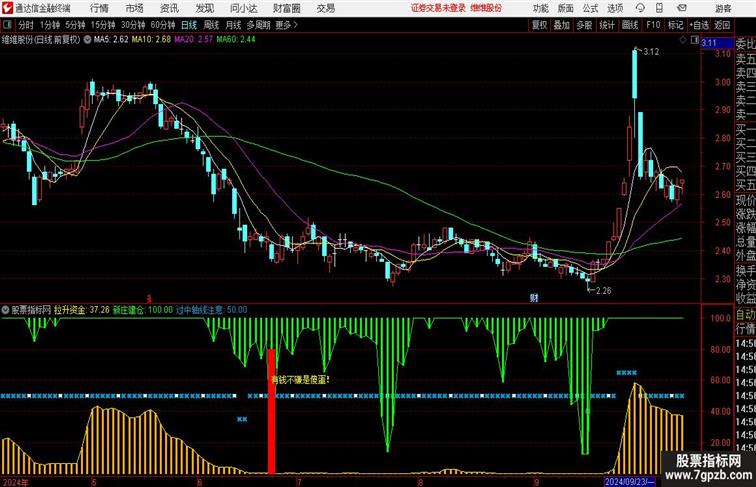The width and height of the screenshot is (756, 487).
Task: Open the 问小达 menu
Action: tap(243, 8)
